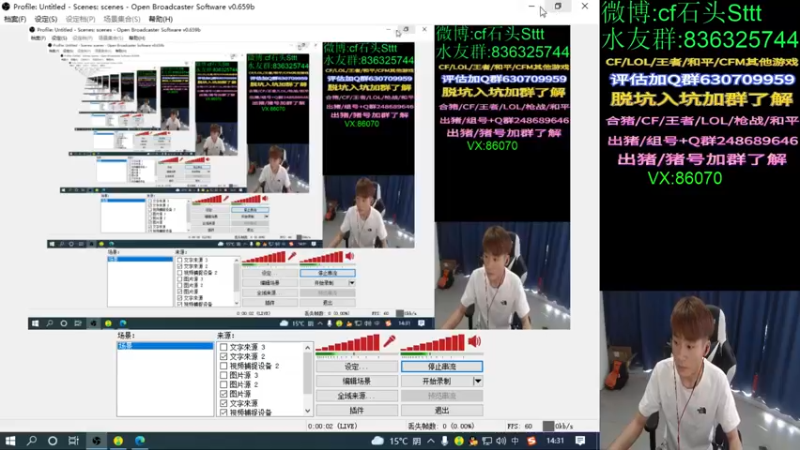Uncheck the 文字来源 2 source checkbox
This screenshot has height=450, width=800.
(223, 356)
